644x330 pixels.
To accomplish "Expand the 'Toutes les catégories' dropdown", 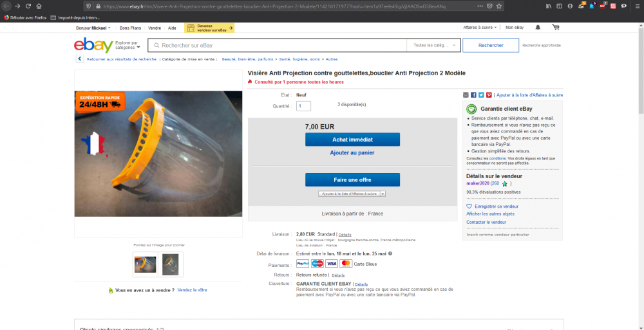I will click(435, 46).
